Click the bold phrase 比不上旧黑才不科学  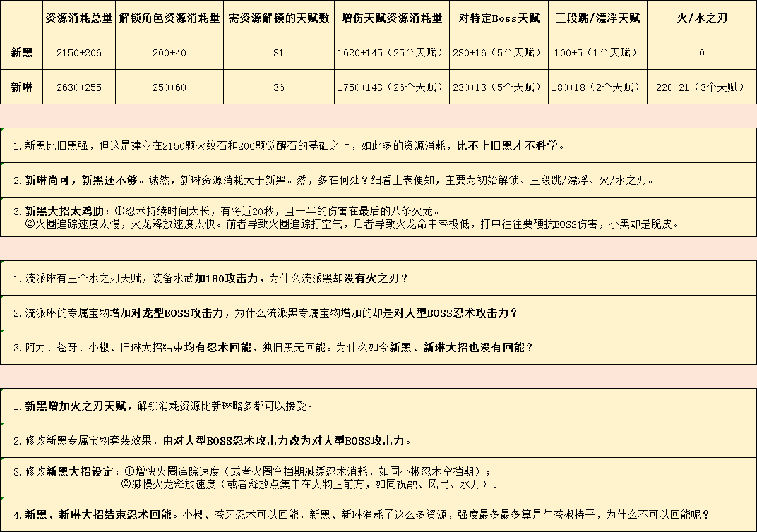point(507,145)
